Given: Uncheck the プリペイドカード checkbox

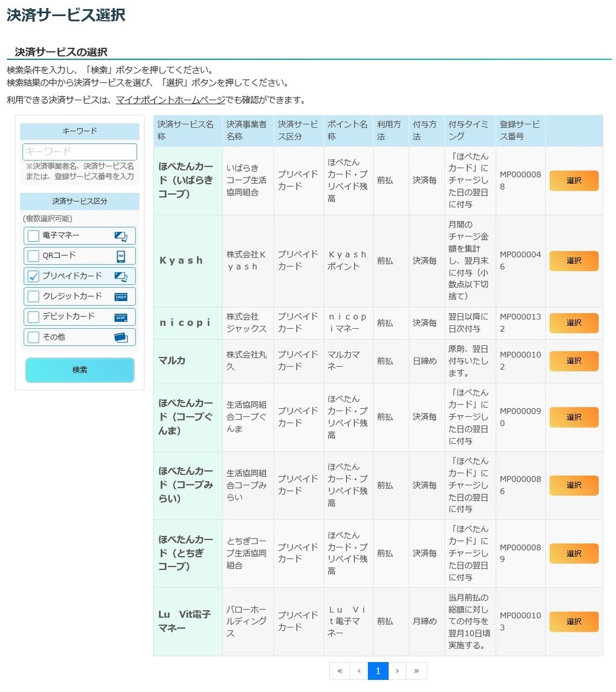Looking at the screenshot, I should 33,276.
